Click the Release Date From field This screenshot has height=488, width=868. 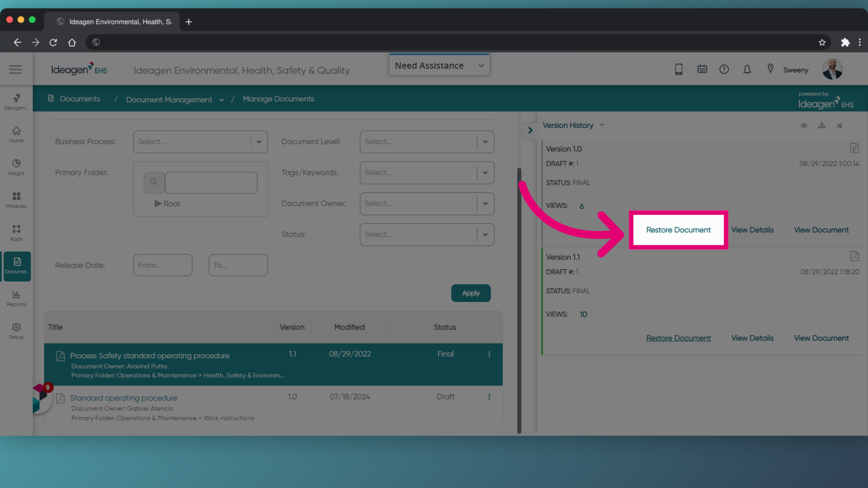point(163,265)
